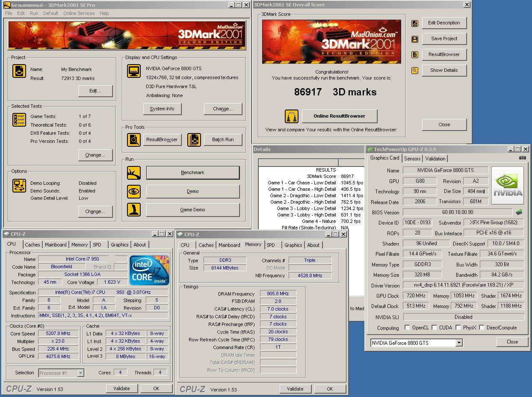The height and width of the screenshot is (397, 532).
Task: Open the About tab in left CPU-Z window
Action: click(x=140, y=245)
